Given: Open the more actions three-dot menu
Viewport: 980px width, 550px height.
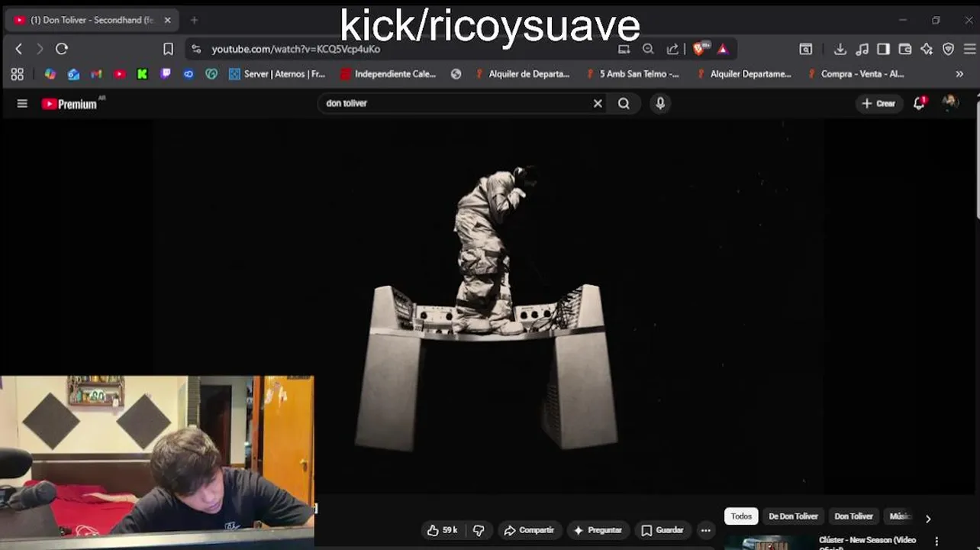Looking at the screenshot, I should pyautogui.click(x=706, y=530).
